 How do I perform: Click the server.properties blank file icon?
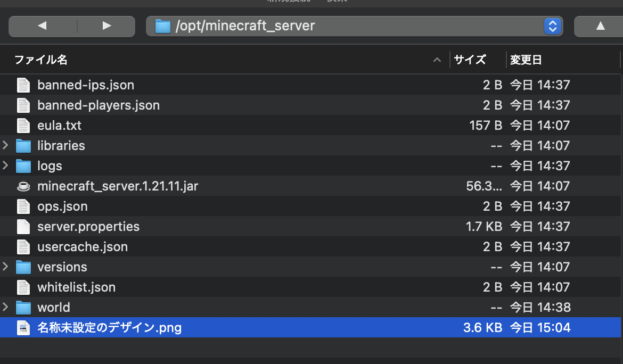(23, 227)
